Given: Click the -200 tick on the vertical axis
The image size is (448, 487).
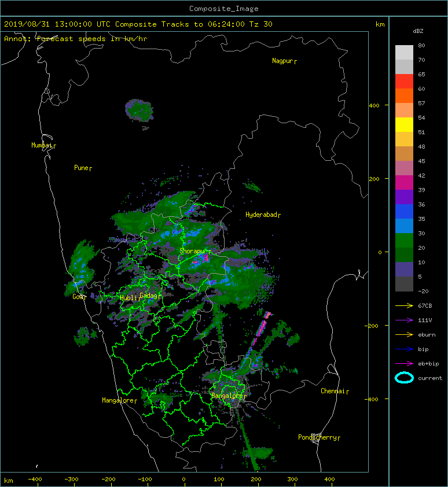Looking at the screenshot, I should (372, 326).
